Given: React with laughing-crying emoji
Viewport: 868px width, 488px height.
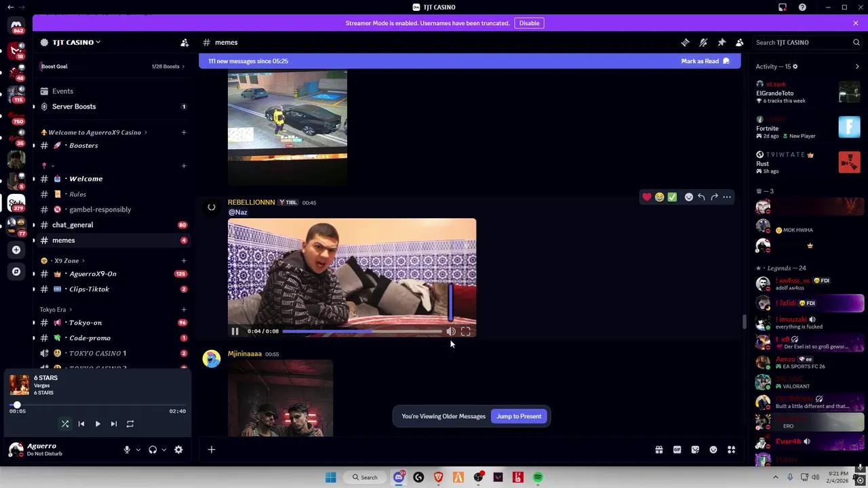Looking at the screenshot, I should [x=659, y=197].
